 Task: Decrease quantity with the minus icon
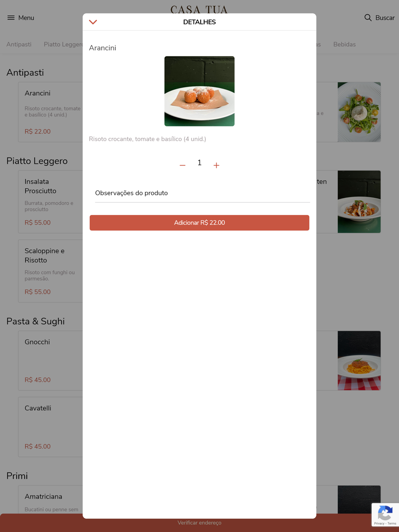pyautogui.click(x=182, y=165)
